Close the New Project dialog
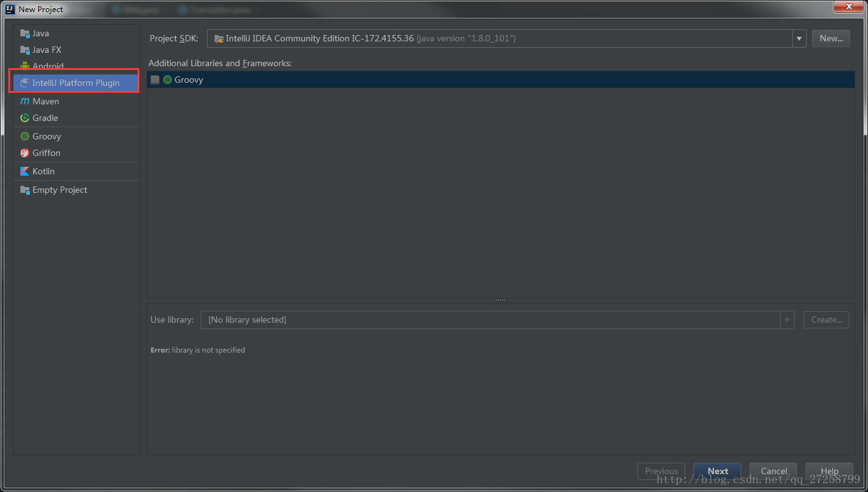This screenshot has height=492, width=868. (848, 6)
